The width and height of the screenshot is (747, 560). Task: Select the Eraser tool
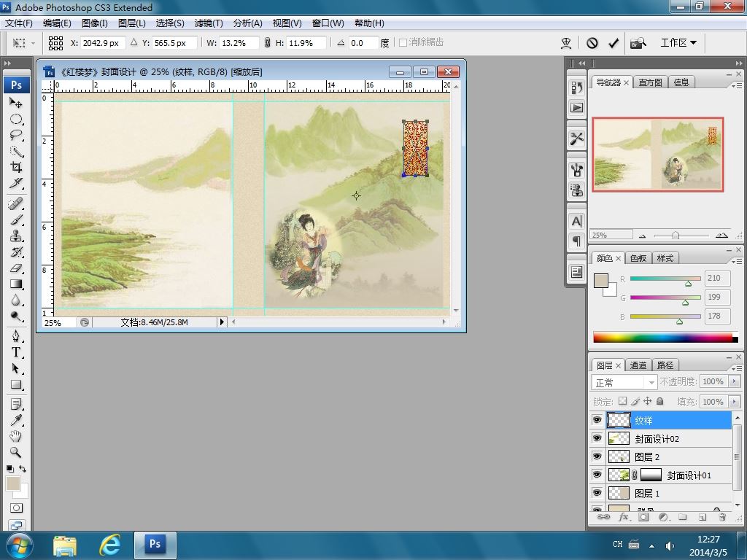16,268
